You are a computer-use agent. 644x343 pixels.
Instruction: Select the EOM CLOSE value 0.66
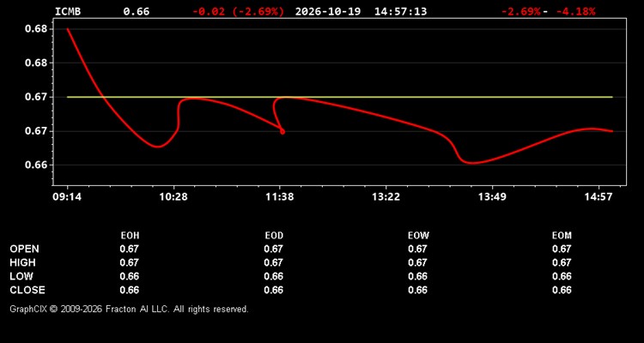[x=562, y=290]
